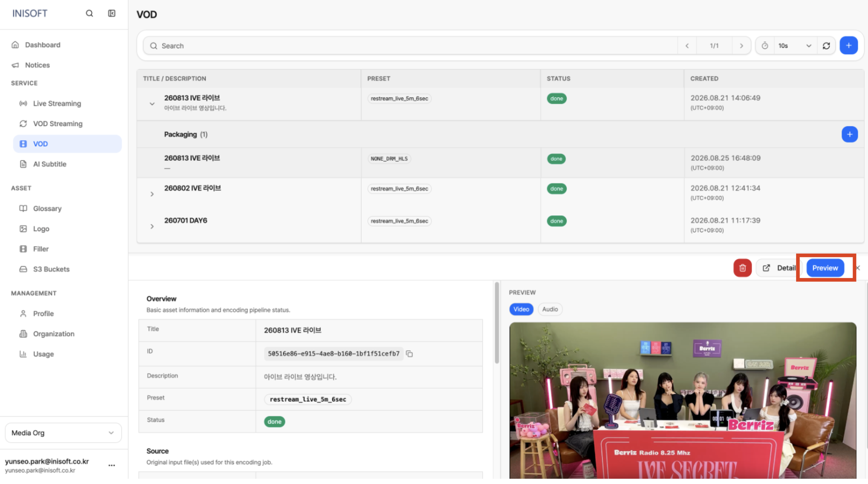Collapse the 260813 IVE 라이브 row
Viewport: 868px width, 484px height.
(152, 104)
